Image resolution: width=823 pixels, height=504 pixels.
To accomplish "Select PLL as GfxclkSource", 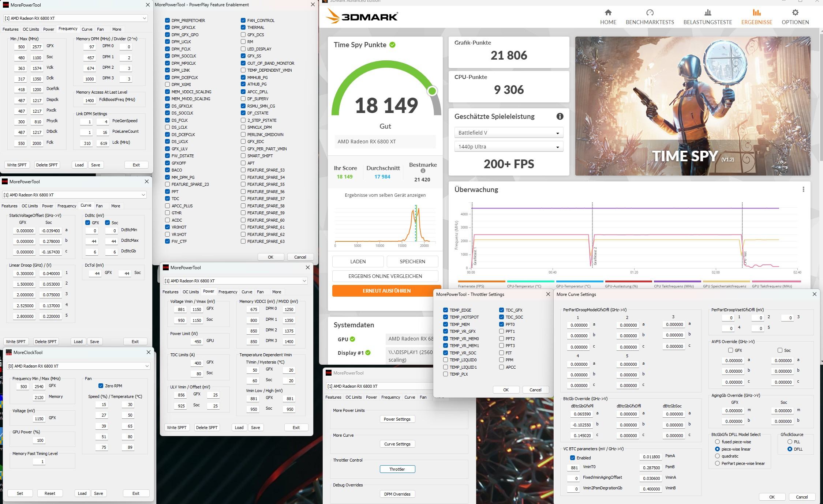I will tap(790, 442).
